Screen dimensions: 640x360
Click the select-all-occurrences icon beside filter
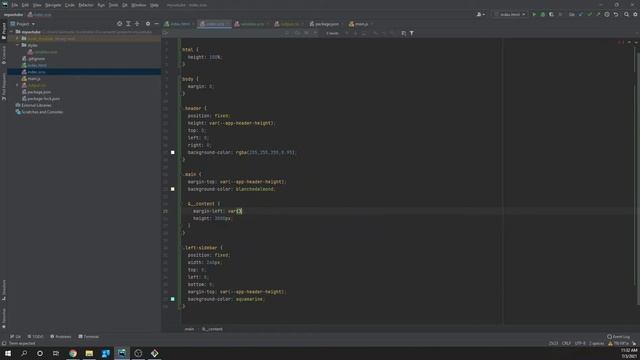tap(403, 33)
